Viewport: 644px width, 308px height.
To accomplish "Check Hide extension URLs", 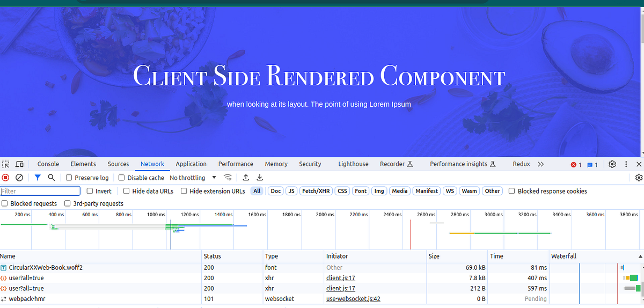I will [184, 191].
